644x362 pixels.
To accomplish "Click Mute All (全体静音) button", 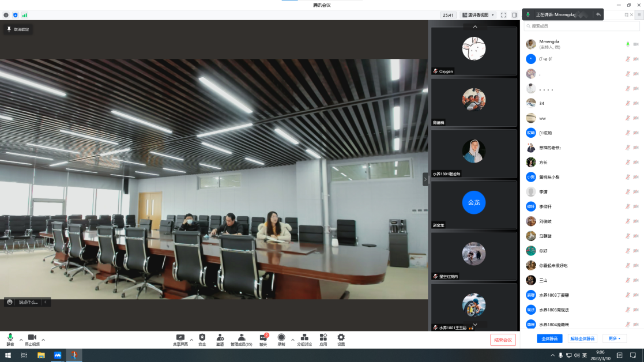I will click(x=549, y=338).
